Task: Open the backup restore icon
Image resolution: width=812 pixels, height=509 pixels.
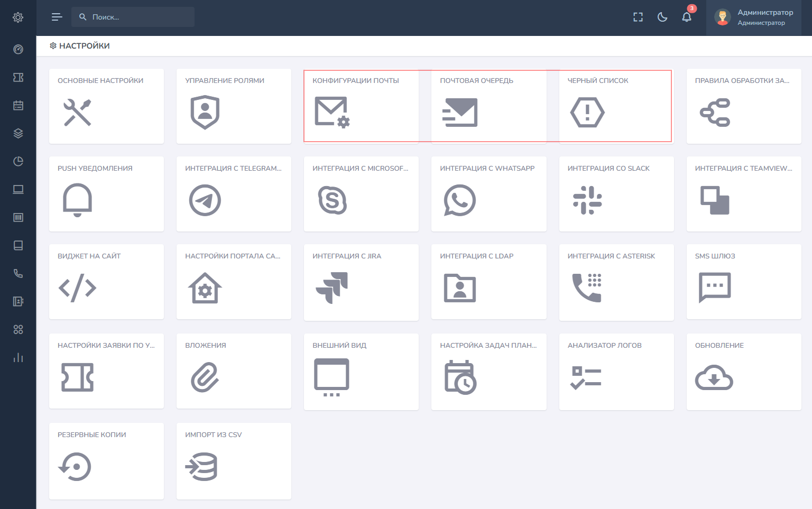Action: tap(75, 467)
